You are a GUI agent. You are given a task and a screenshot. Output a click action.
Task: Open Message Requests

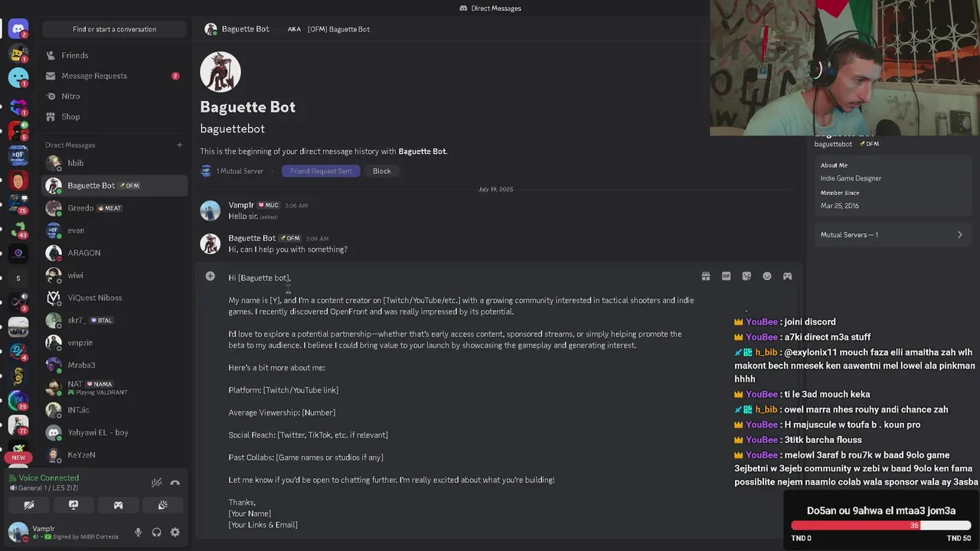point(93,76)
